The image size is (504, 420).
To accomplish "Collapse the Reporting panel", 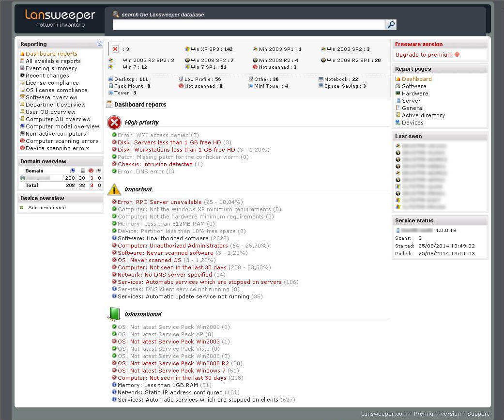I will (100, 44).
